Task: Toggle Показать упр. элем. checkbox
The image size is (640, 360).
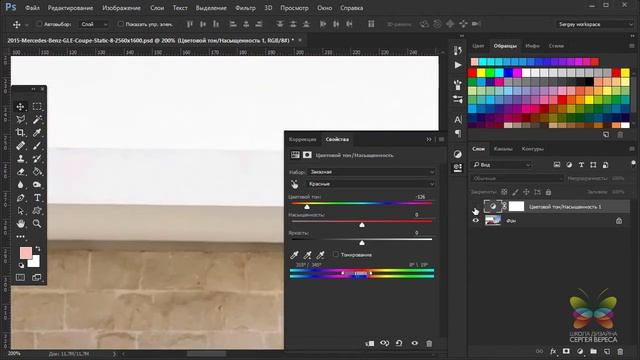Action: [120, 24]
